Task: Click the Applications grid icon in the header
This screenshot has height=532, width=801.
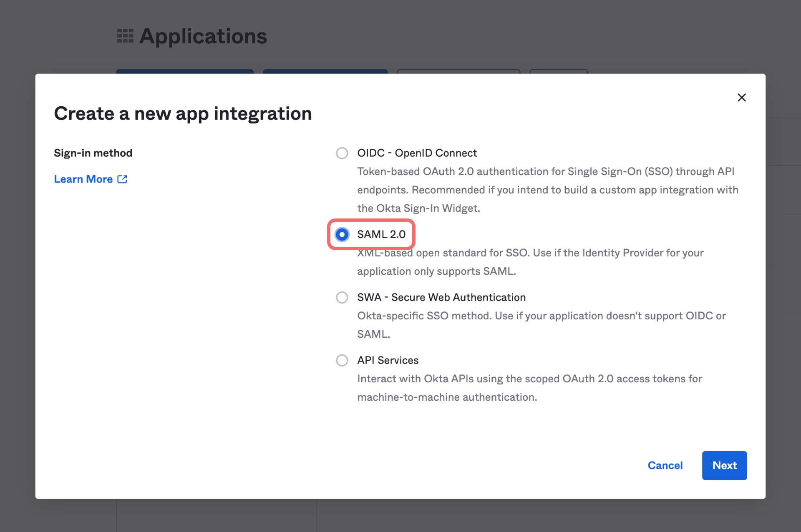Action: [x=126, y=36]
